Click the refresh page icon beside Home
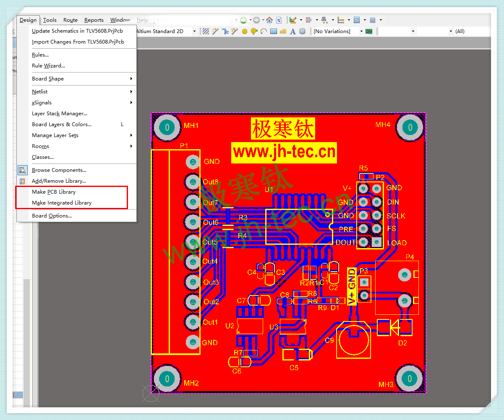The image size is (504, 420). [279, 20]
